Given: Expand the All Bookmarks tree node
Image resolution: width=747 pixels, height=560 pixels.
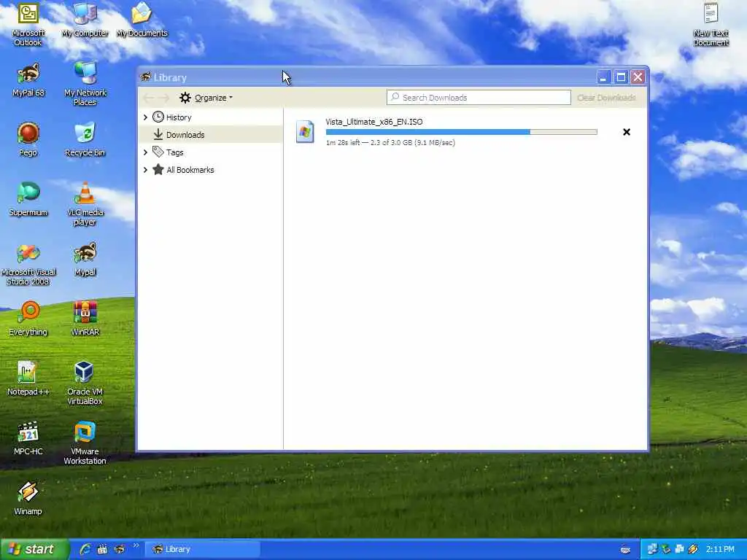Looking at the screenshot, I should (145, 169).
